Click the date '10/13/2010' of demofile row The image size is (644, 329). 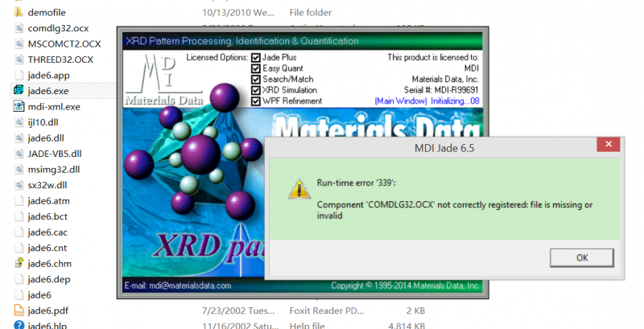tap(226, 13)
